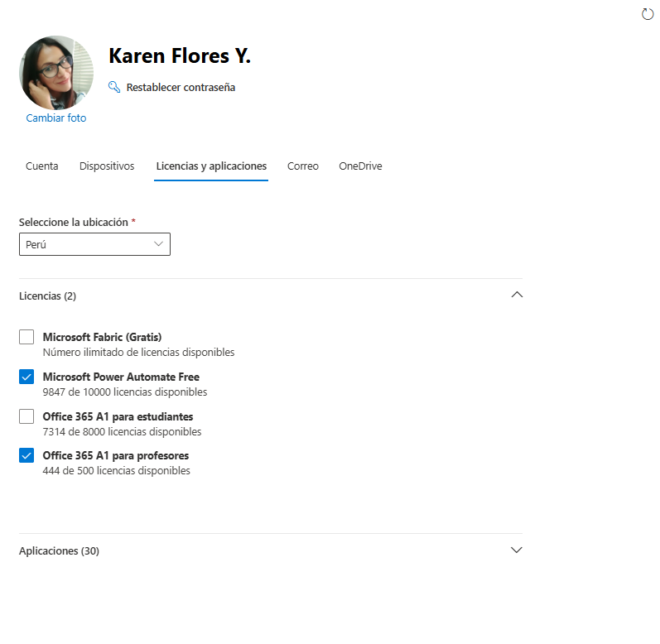
Task: Click the refresh icon at top right
Action: tap(648, 14)
